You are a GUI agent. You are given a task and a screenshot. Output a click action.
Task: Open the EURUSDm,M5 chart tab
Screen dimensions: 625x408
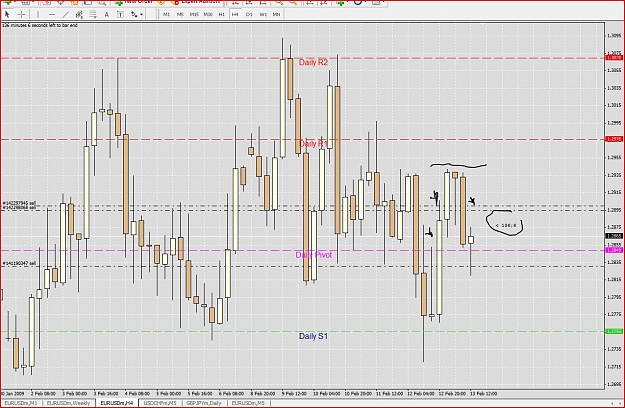248,403
